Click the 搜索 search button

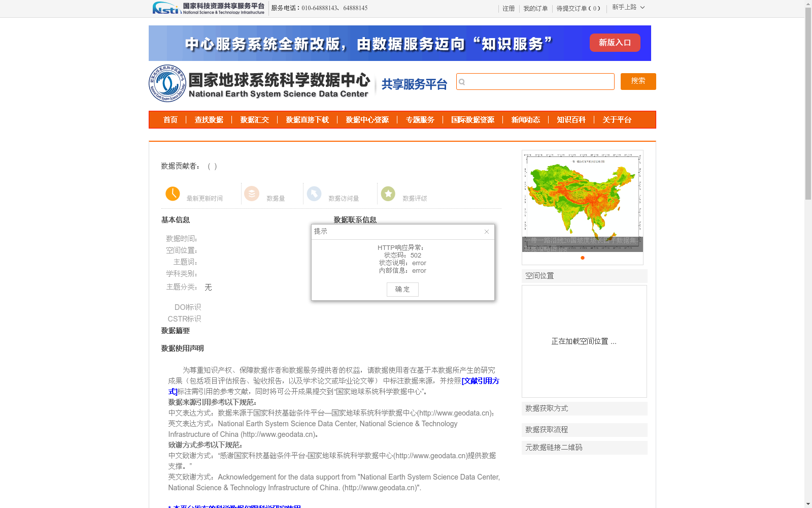click(x=638, y=81)
